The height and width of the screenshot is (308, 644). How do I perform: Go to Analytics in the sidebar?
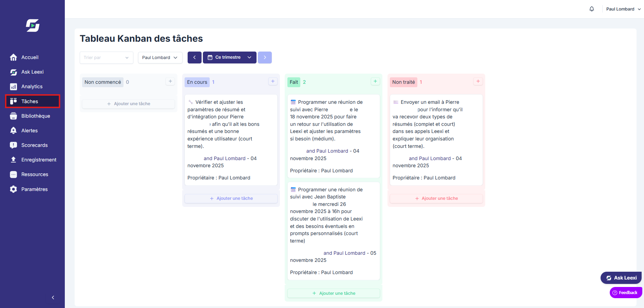(x=33, y=86)
